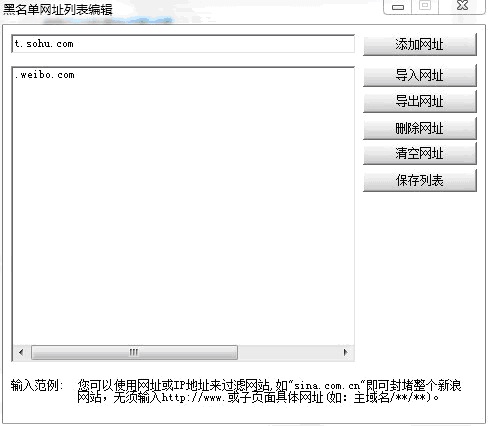Viewport: 488px width, 426px height.
Task: Click the 黑名单网址列表编辑 title text
Action: (x=58, y=9)
